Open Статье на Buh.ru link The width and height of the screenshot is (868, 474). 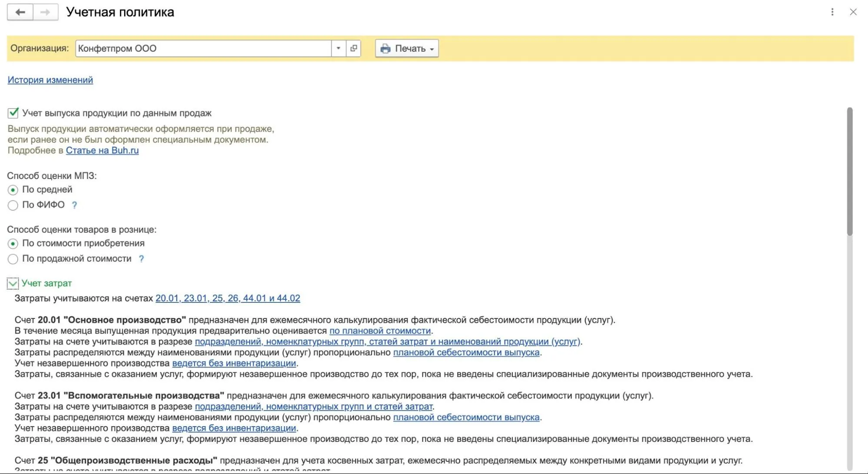tap(102, 150)
